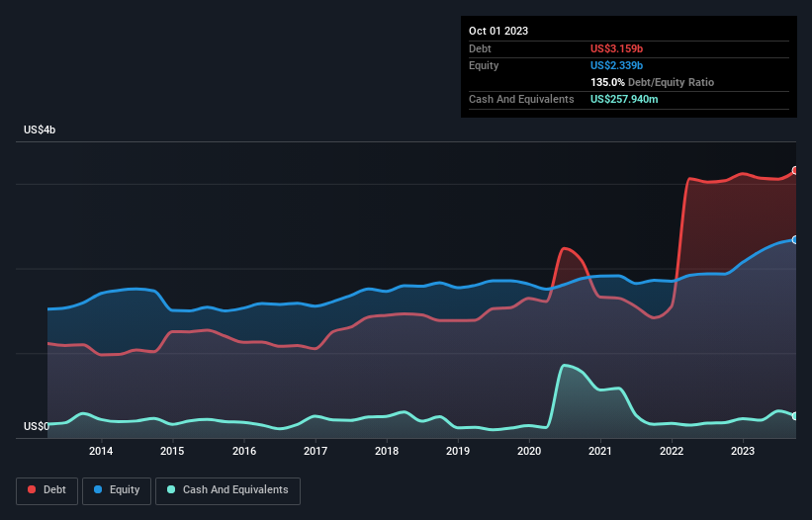Select the 2014 x-axis label
812x520 pixels.
101,451
